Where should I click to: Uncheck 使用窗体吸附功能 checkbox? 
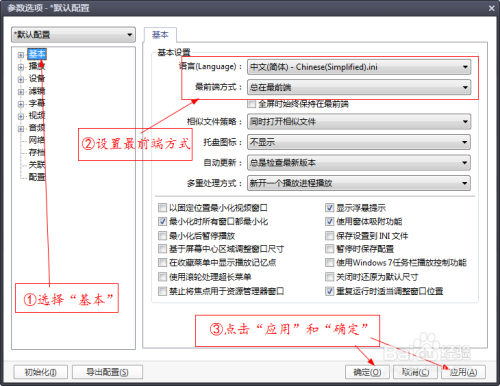click(x=329, y=221)
